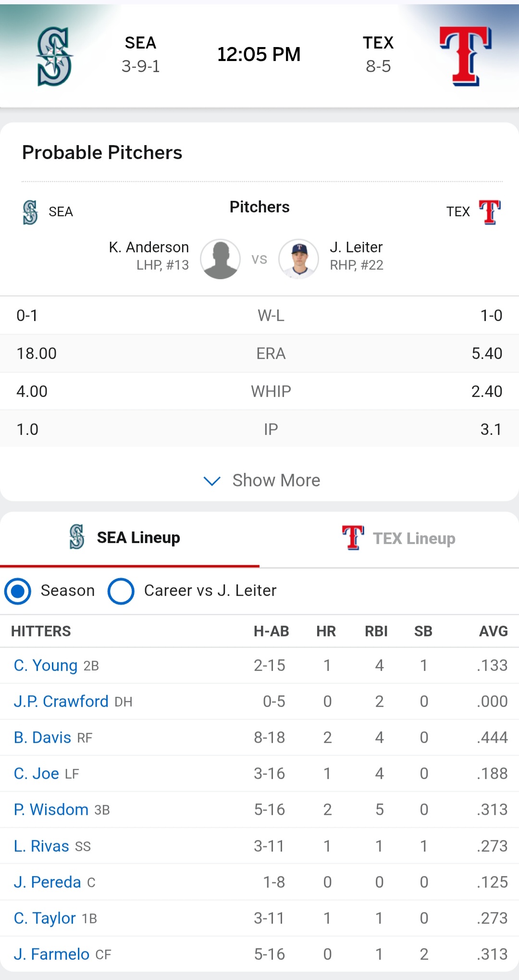Tap the Rangers icon in TEX Lineup tab
Image resolution: width=519 pixels, height=980 pixels.
[x=353, y=537]
